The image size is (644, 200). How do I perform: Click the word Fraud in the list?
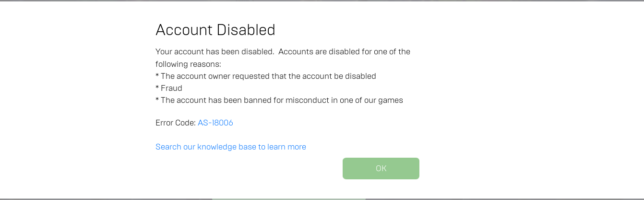[171, 88]
